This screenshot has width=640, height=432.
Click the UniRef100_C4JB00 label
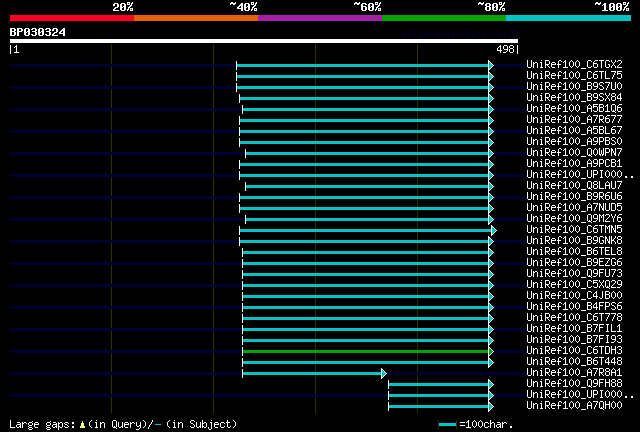pos(574,296)
